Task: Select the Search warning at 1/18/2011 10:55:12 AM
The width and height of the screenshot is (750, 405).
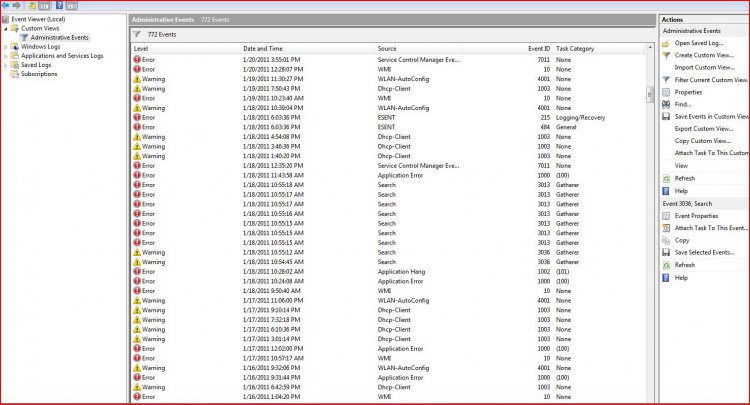Action: (388, 252)
